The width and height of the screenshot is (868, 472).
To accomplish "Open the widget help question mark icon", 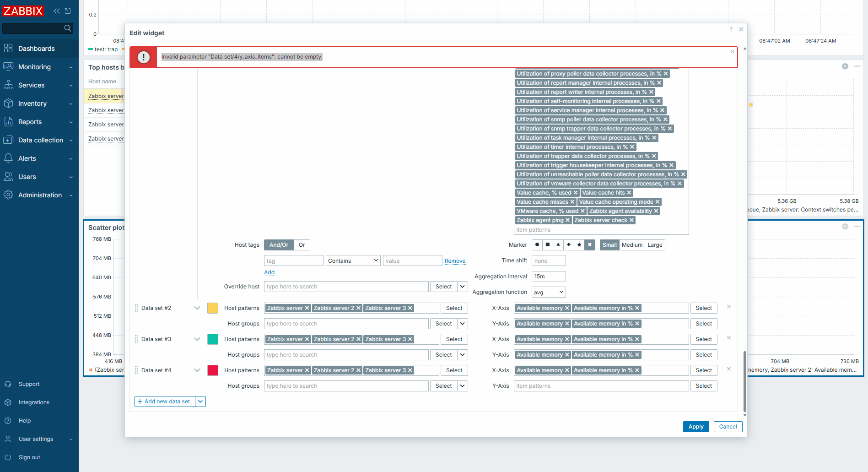I will (731, 29).
